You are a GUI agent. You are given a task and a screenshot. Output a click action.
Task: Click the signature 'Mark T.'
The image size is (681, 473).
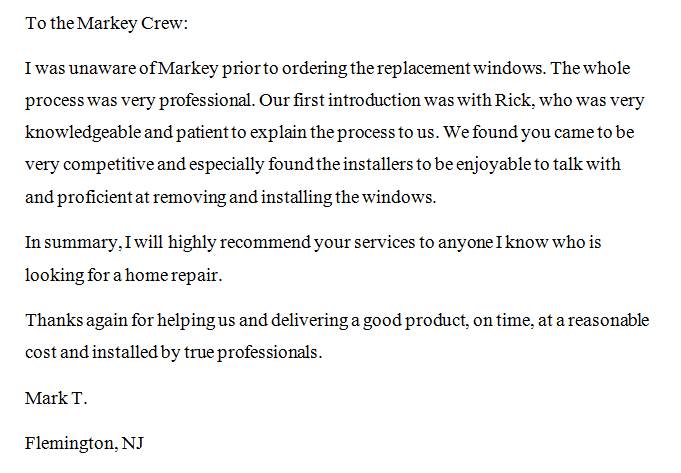(x=56, y=398)
